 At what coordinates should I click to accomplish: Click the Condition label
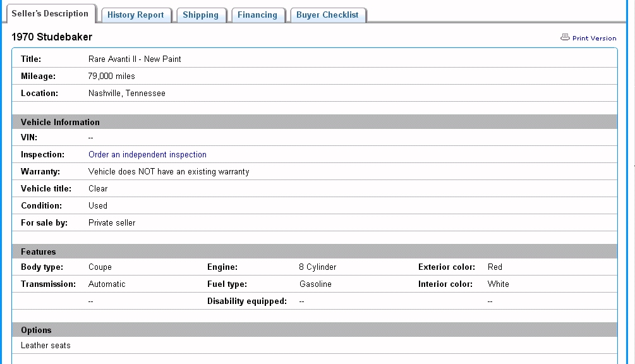pyautogui.click(x=41, y=205)
